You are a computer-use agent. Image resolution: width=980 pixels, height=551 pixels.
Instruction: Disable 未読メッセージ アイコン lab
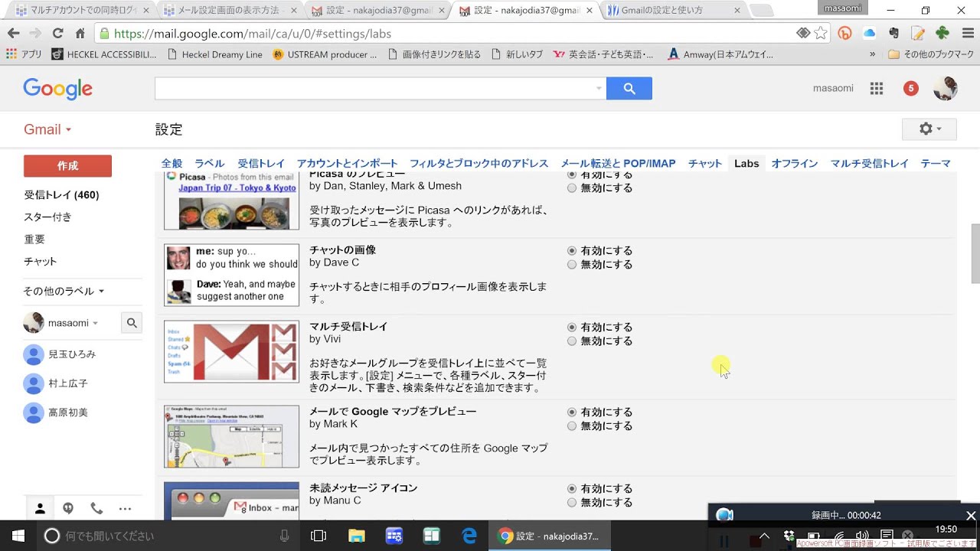pyautogui.click(x=572, y=502)
